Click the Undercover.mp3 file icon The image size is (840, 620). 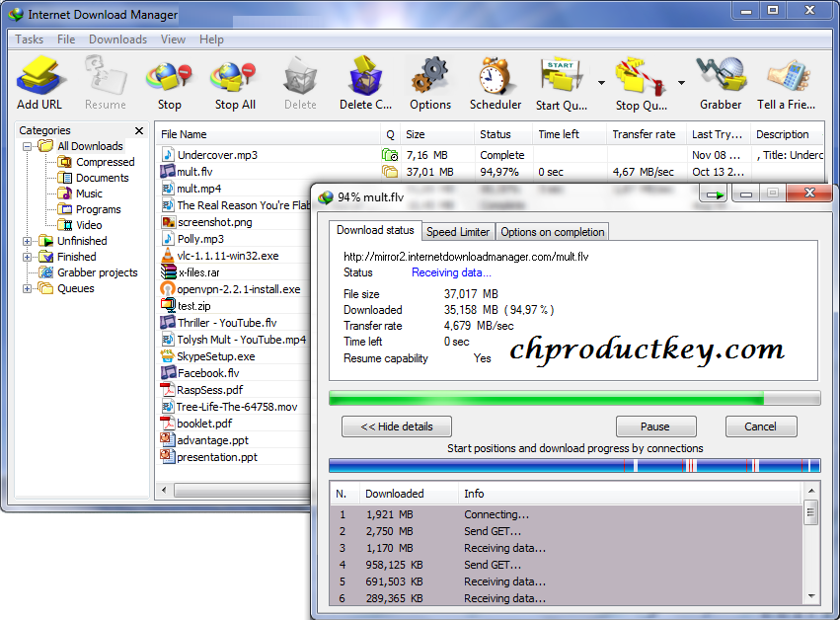(168, 155)
